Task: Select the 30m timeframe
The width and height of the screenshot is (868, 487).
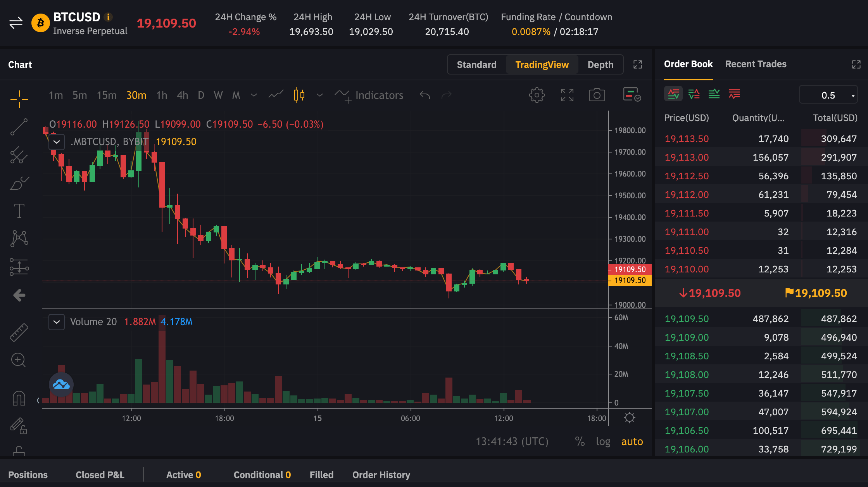Action: tap(136, 95)
